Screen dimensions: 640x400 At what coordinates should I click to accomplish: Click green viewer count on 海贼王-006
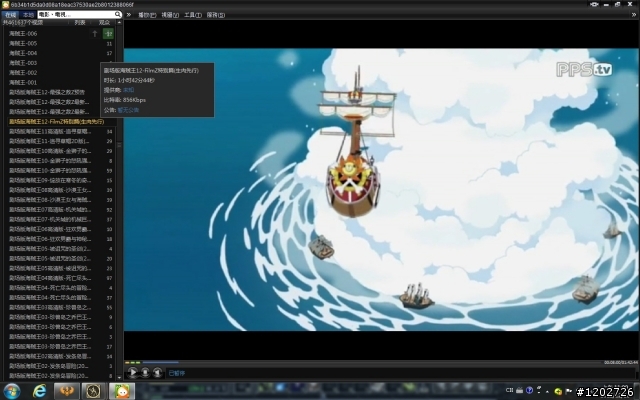pos(108,33)
